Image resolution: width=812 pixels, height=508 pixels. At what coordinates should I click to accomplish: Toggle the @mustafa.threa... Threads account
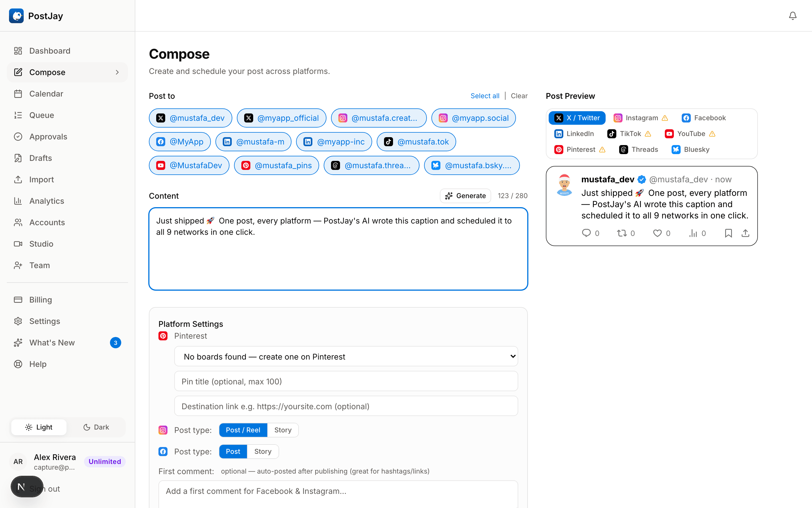[x=371, y=165]
